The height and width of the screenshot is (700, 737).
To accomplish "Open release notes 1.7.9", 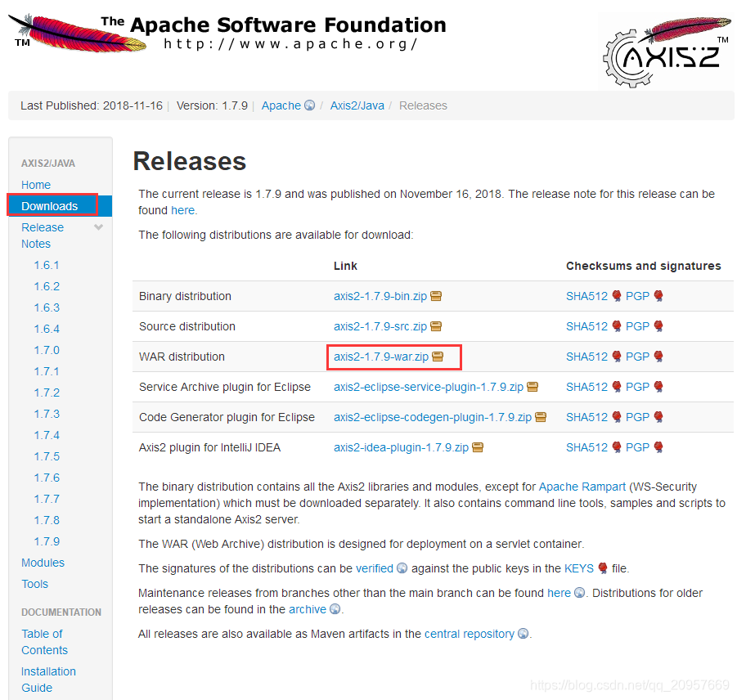I will pyautogui.click(x=47, y=541).
